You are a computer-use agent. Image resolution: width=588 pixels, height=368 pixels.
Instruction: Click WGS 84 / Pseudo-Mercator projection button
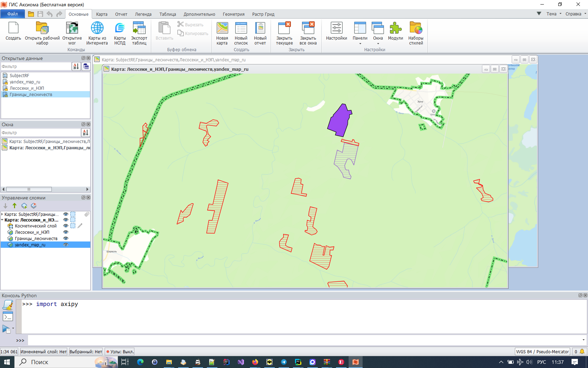point(542,352)
